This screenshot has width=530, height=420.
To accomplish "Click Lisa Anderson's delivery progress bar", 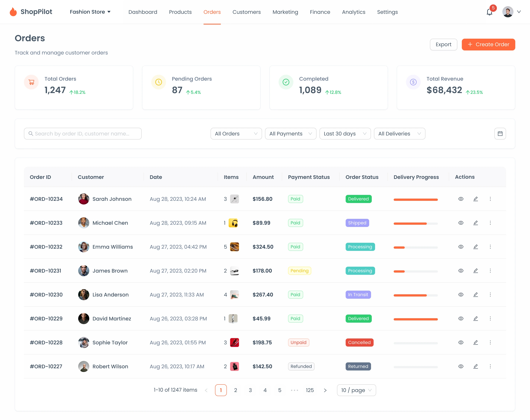I will coord(416,295).
